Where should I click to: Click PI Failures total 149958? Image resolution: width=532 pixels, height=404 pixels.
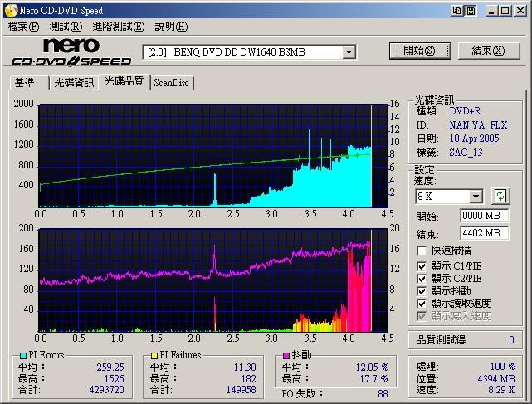coord(242,389)
